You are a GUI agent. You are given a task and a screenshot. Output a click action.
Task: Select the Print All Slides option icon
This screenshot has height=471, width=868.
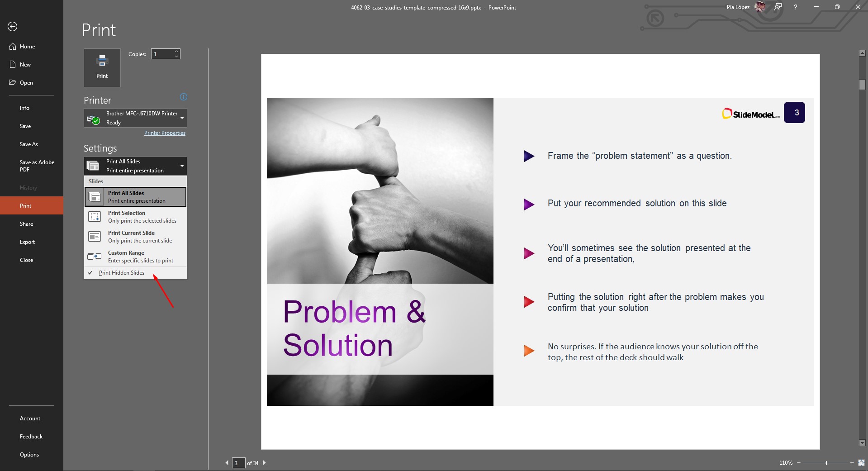tap(95, 196)
